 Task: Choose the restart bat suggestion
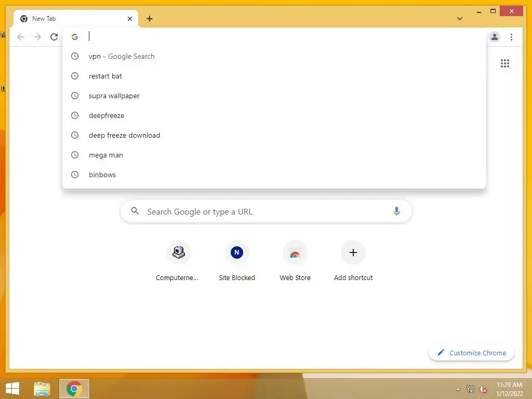coord(274,76)
